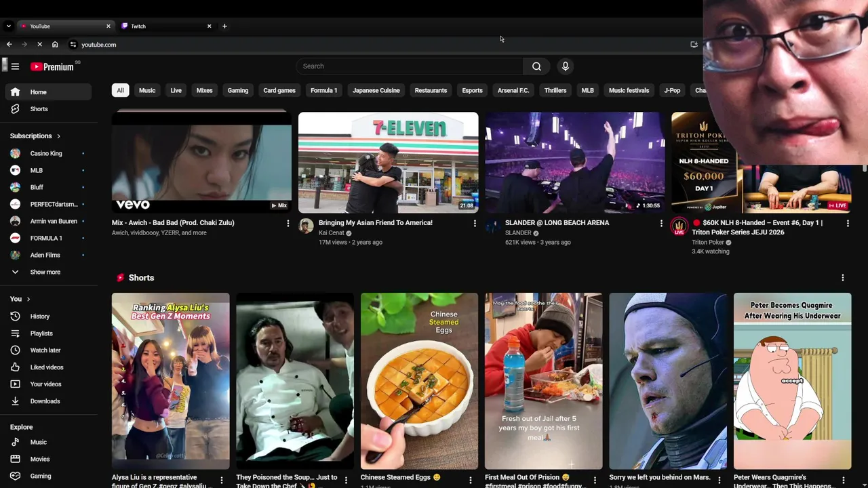Play the 7-Eleven Kai Cenat video thumbnail

[388, 163]
